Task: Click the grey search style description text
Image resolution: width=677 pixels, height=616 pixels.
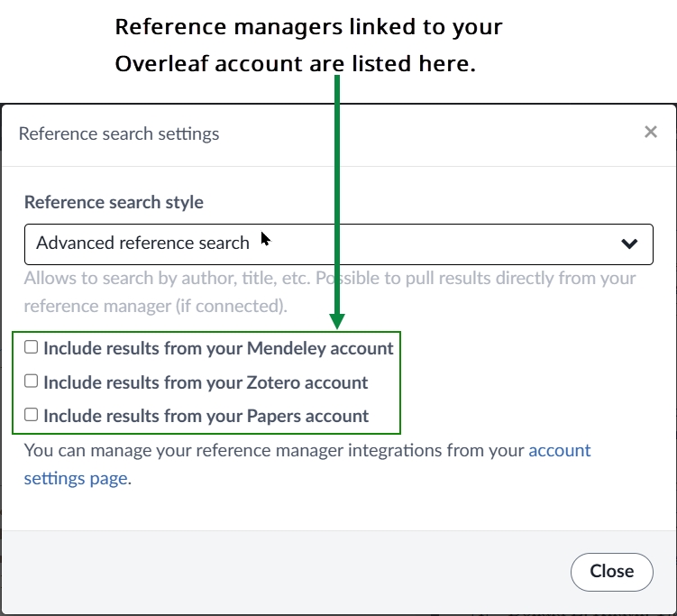Action: pos(330,291)
